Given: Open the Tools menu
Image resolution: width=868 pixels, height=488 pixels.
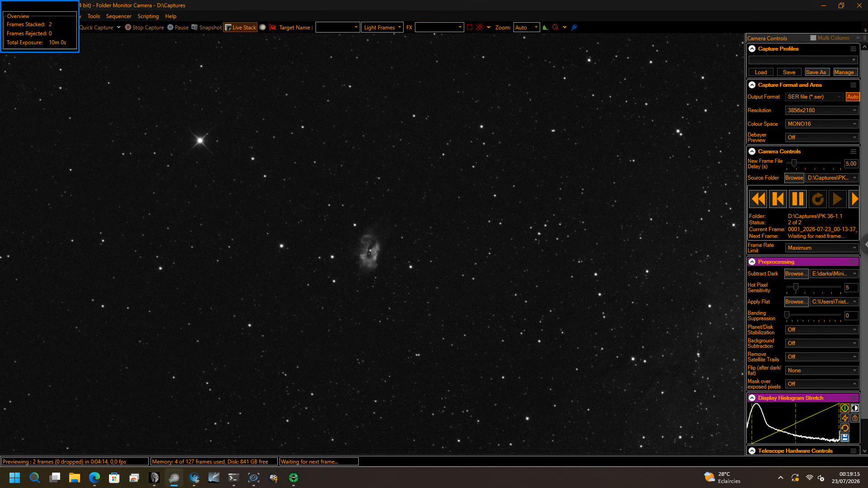Looking at the screenshot, I should pos(94,16).
